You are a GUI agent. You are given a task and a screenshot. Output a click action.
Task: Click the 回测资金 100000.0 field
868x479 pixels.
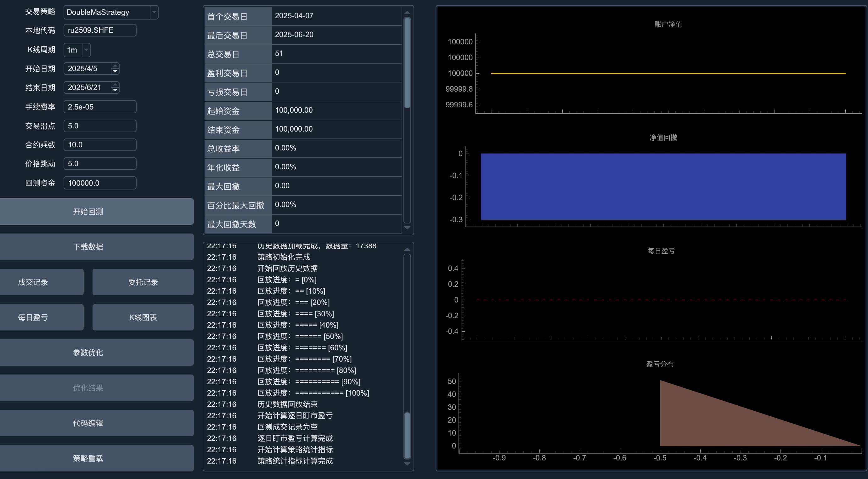click(x=100, y=183)
